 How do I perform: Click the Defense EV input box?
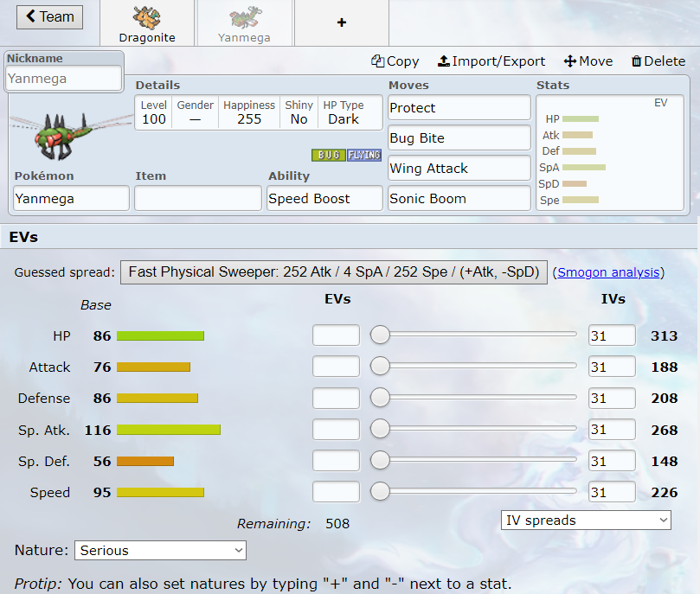pyautogui.click(x=337, y=398)
